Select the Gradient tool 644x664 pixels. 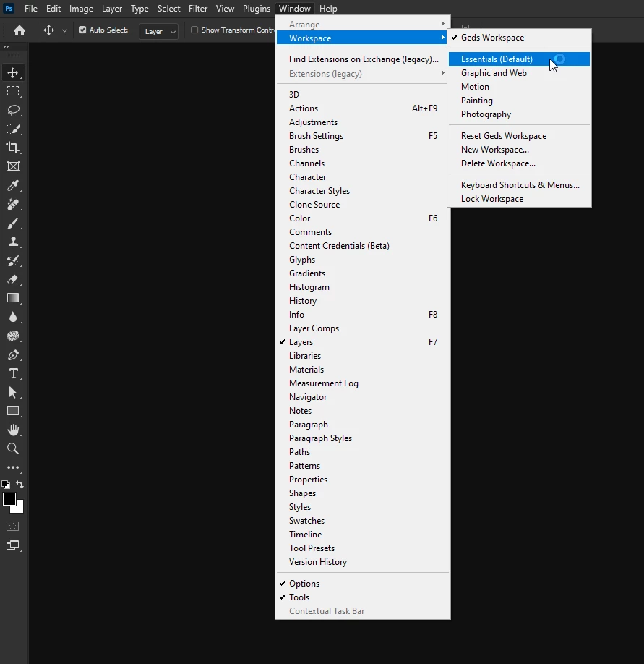coord(13,298)
